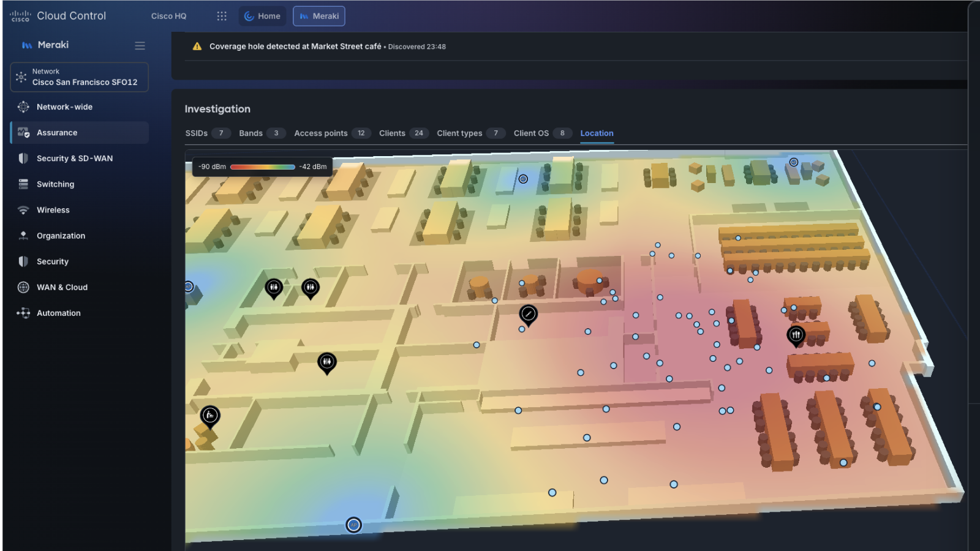This screenshot has width=980, height=551.
Task: Click the yellow coverage hole warning icon
Action: pyautogui.click(x=197, y=47)
